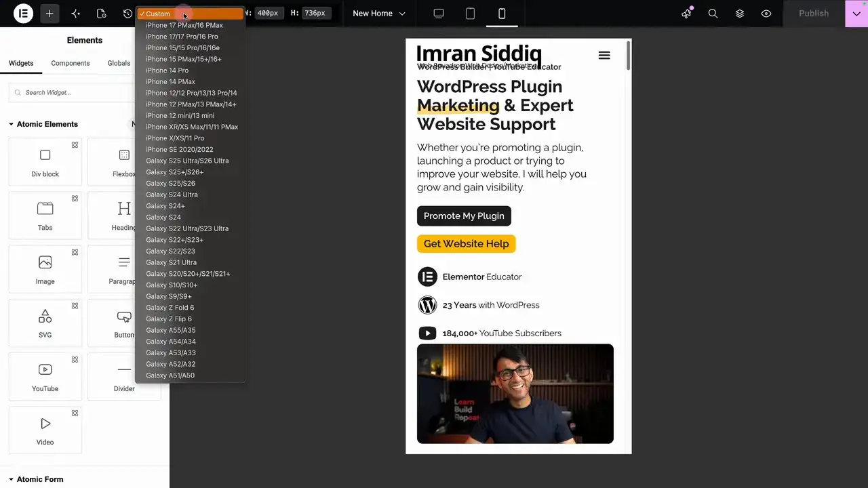Open the hamburger menu in the page preview
The image size is (868, 488).
point(604,56)
